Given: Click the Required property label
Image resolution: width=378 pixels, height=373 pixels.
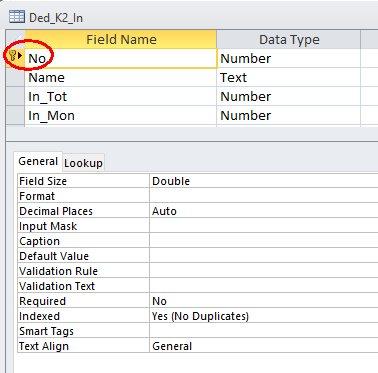Looking at the screenshot, I should point(42,301).
